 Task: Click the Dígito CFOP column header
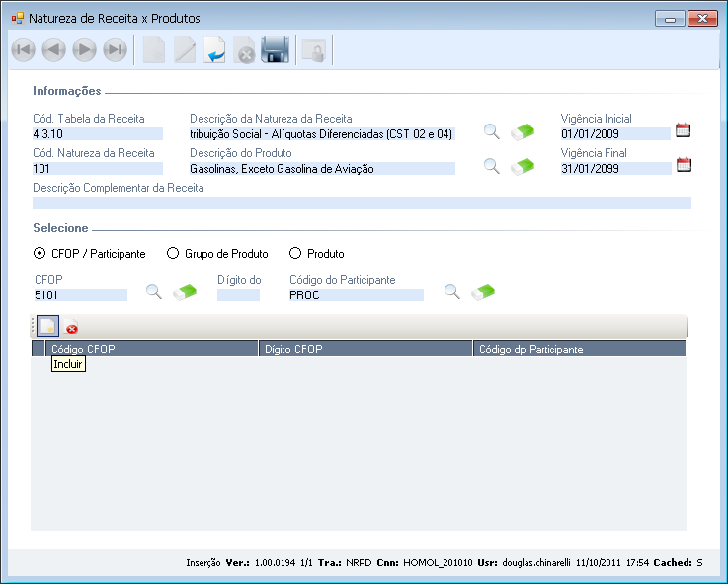pos(365,349)
